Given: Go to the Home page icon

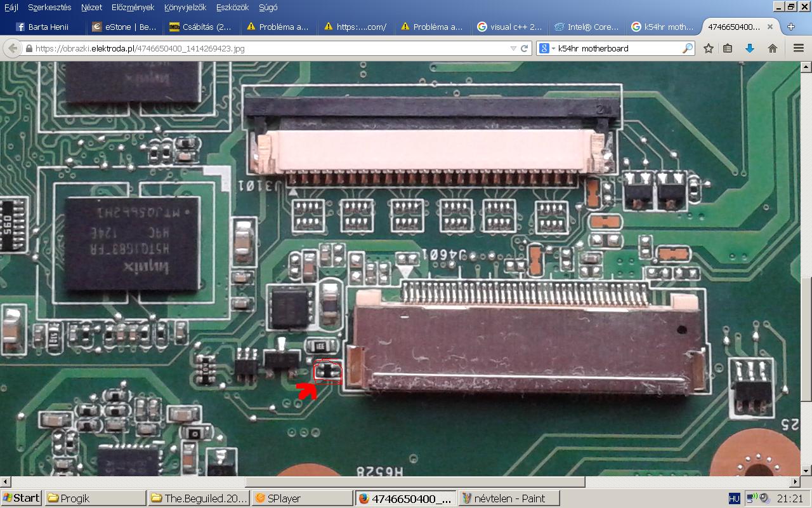Looking at the screenshot, I should click(x=773, y=48).
